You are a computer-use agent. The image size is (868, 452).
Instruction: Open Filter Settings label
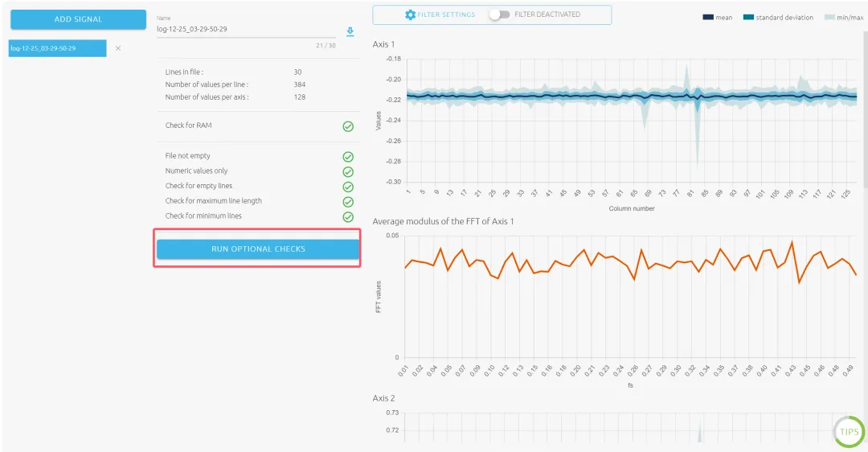point(446,14)
